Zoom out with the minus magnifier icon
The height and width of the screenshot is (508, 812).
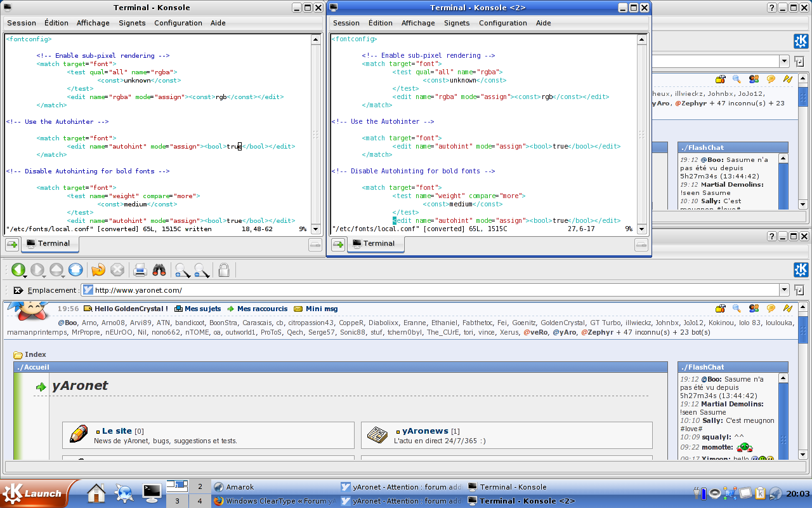click(202, 271)
